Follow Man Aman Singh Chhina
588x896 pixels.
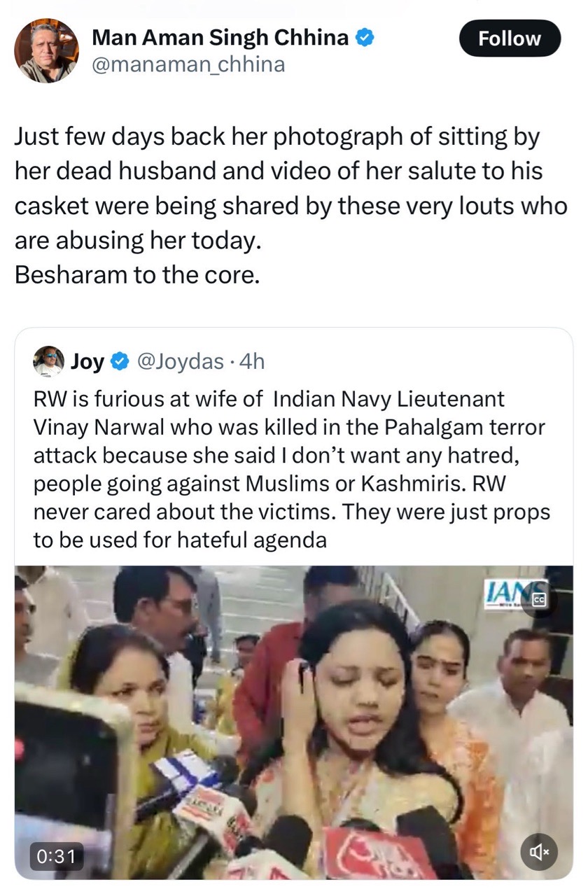pyautogui.click(x=510, y=38)
